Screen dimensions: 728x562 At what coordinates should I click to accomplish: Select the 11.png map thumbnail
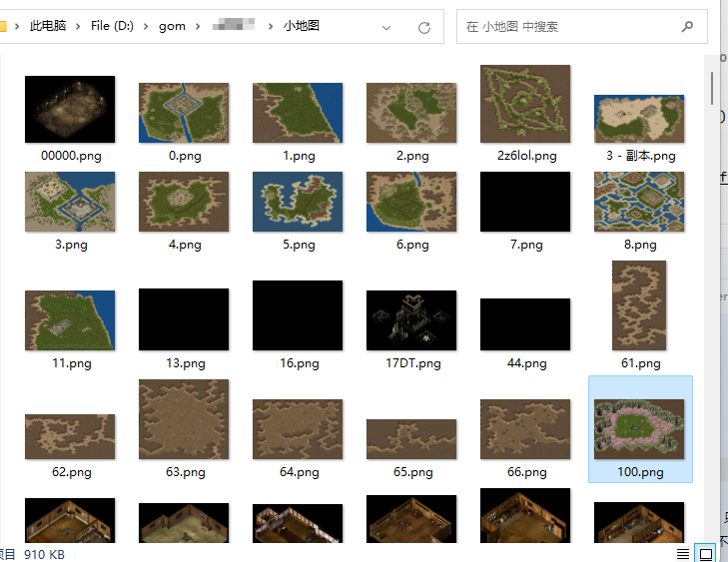click(x=70, y=320)
